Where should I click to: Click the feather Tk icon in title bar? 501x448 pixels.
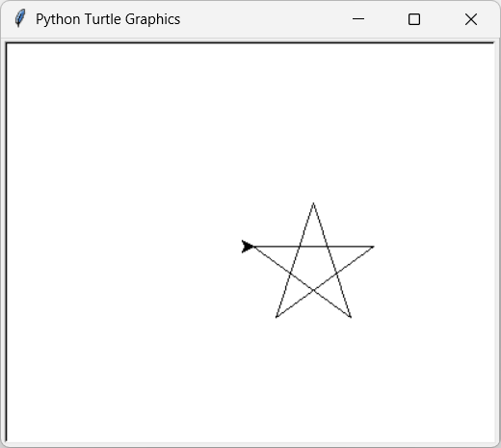pyautogui.click(x=20, y=18)
